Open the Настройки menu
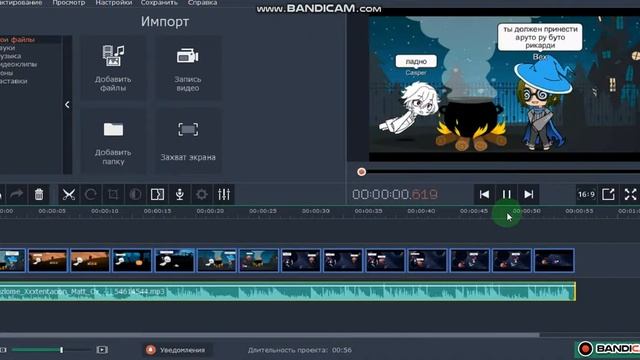The width and height of the screenshot is (640, 360). pyautogui.click(x=113, y=3)
